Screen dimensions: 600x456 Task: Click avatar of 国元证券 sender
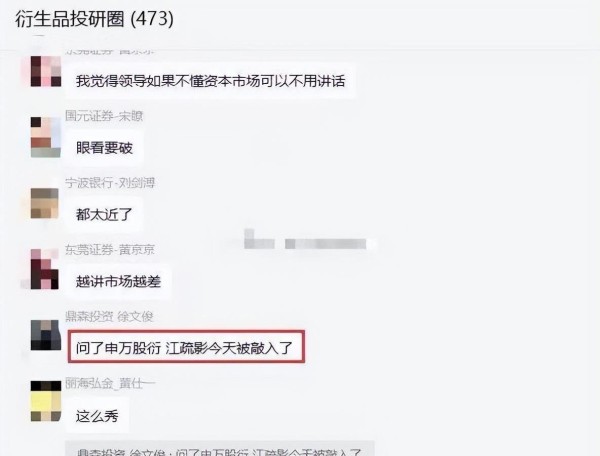[46, 137]
